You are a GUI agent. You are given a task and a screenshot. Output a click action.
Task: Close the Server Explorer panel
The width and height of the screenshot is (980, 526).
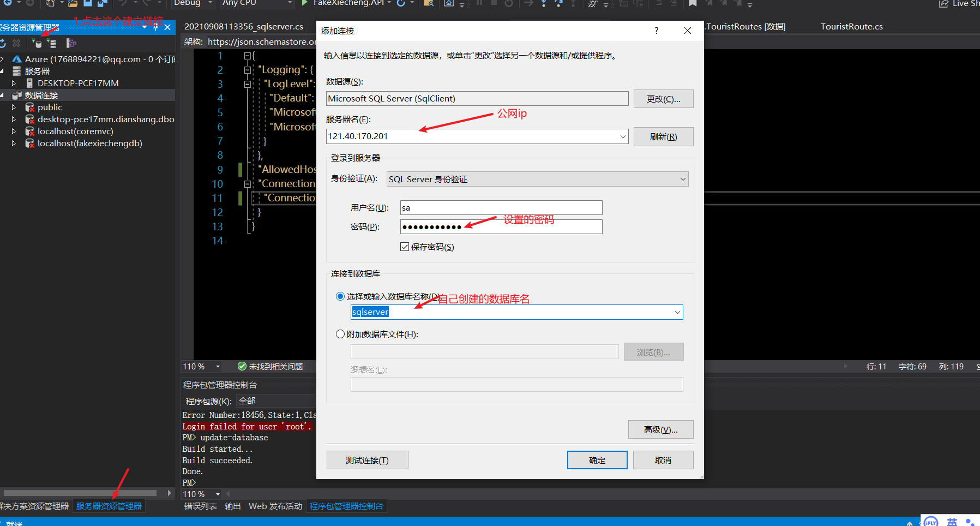(x=167, y=27)
